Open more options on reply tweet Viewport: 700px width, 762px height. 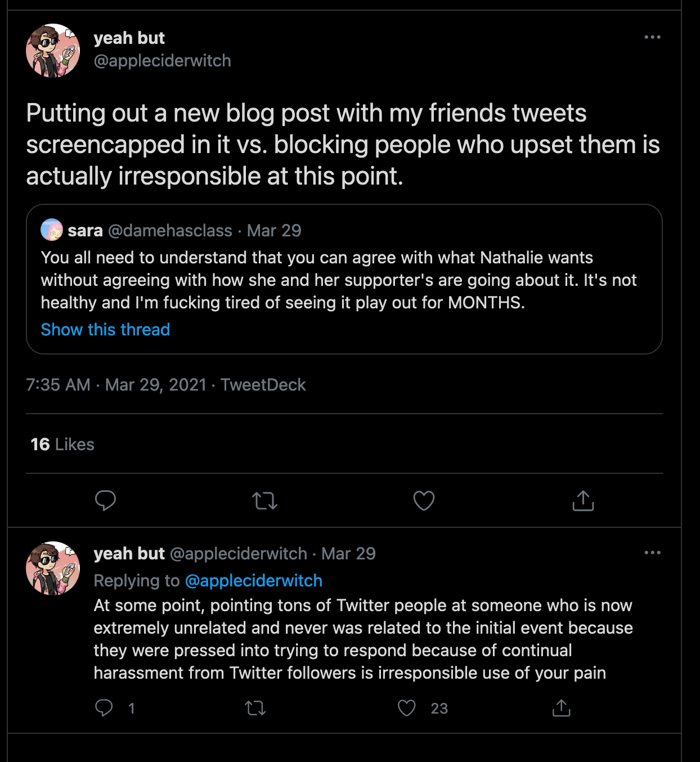(652, 553)
